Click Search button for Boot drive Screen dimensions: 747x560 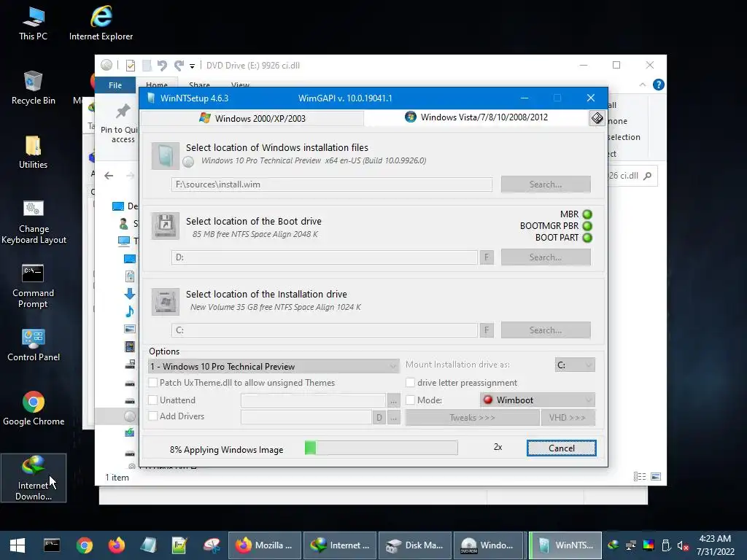point(546,257)
